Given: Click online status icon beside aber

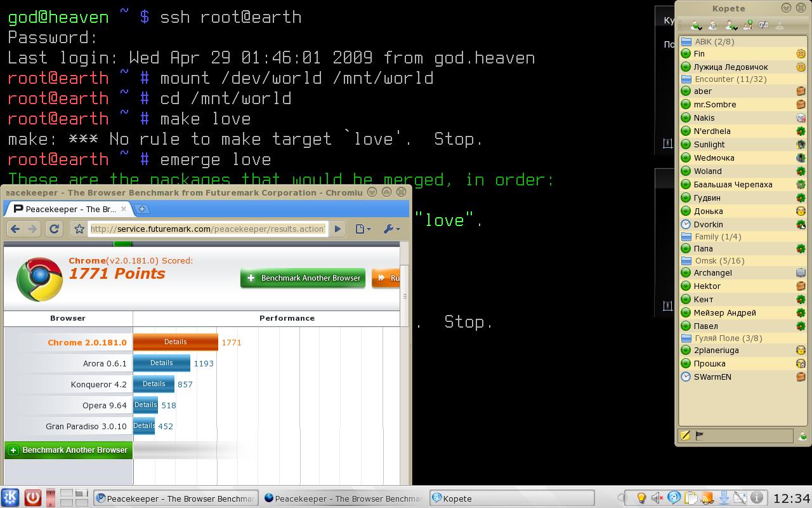Looking at the screenshot, I should coord(686,91).
